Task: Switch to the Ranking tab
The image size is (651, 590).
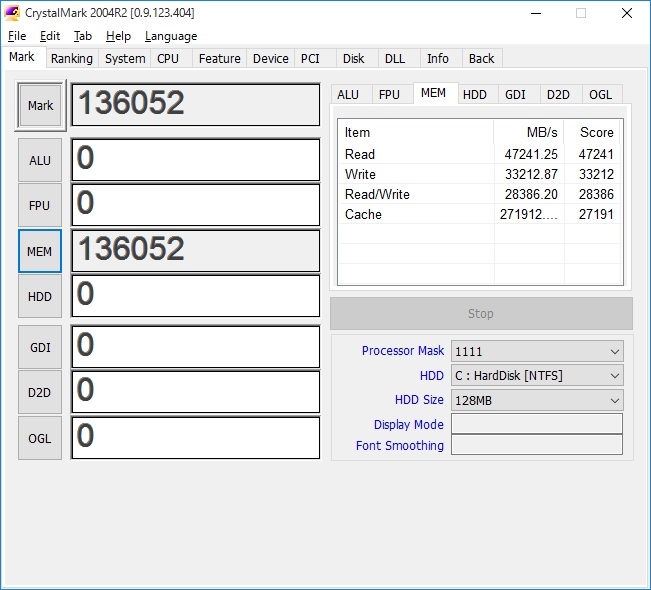Action: coord(72,59)
